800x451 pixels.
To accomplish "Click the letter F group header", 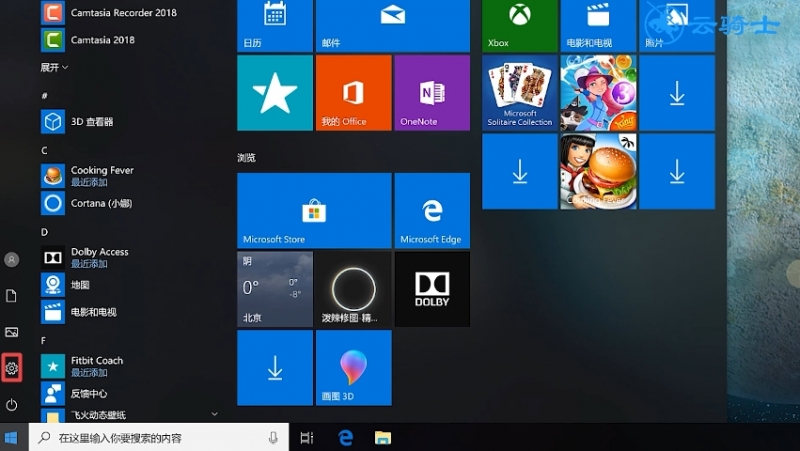I will pyautogui.click(x=43, y=341).
